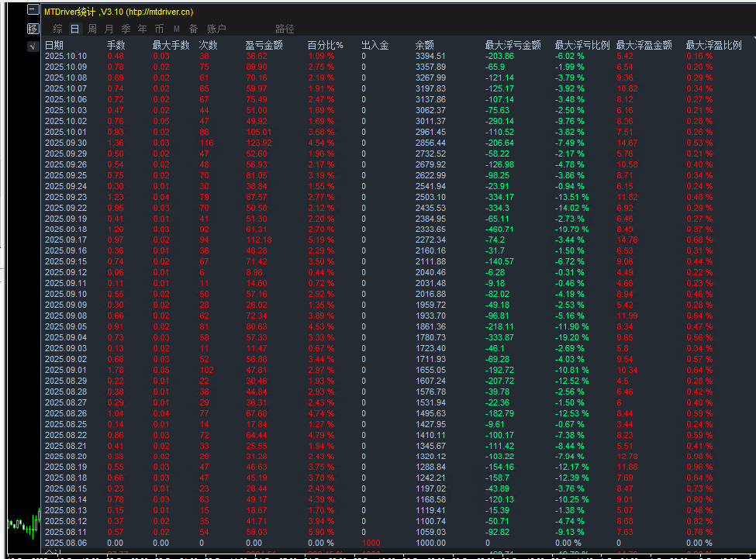Viewport: 756px width, 559px height.
Task: Click the 日期 column header
Action: 54,46
